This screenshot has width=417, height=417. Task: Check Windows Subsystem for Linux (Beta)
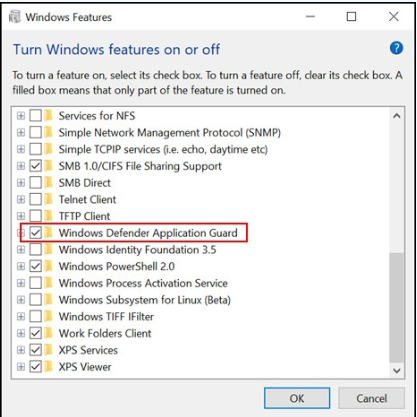[35, 300]
